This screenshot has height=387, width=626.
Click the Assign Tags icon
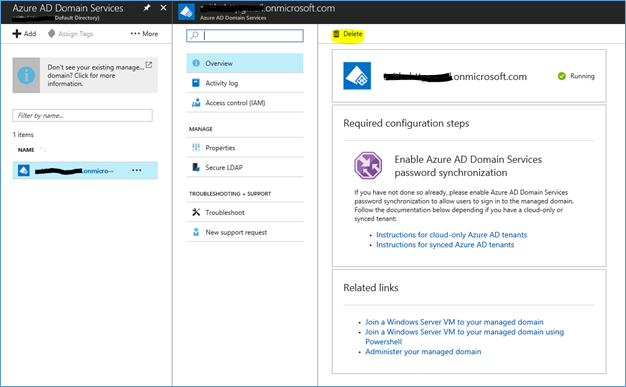click(52, 34)
